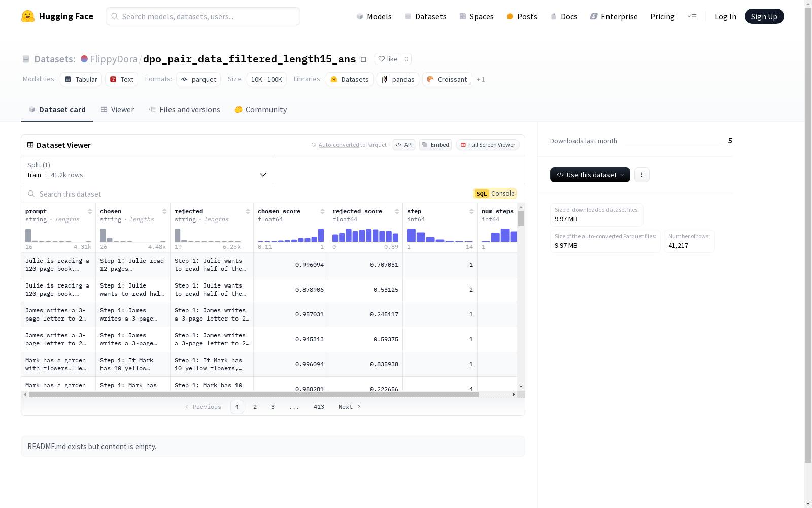812x508 pixels.
Task: Select the Text modality tag
Action: [x=122, y=79]
